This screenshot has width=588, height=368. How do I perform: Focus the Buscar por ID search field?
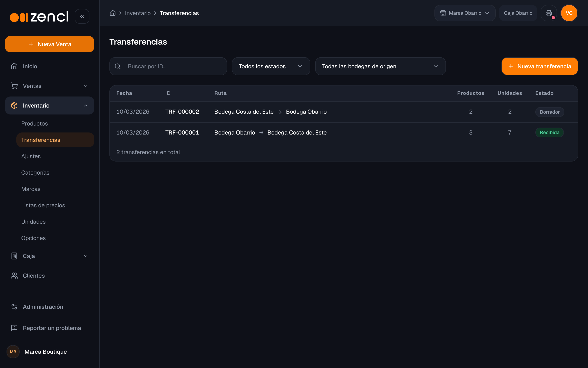point(168,66)
